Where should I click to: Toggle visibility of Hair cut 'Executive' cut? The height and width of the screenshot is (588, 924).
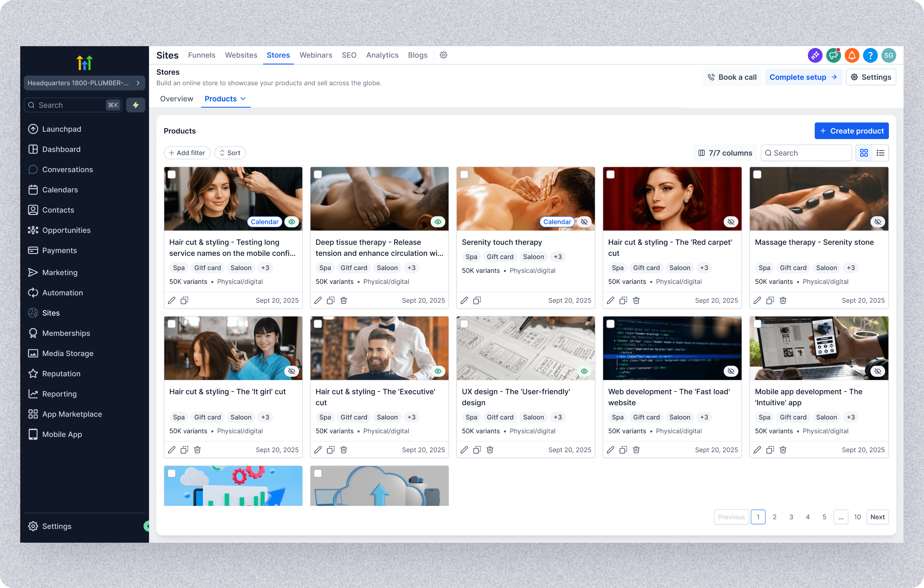point(438,371)
